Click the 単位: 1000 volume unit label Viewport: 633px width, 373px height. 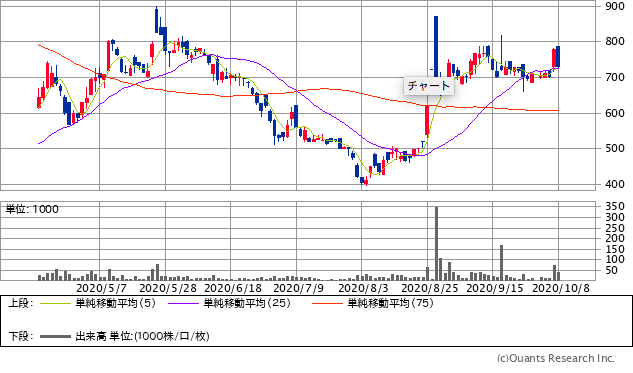click(x=32, y=209)
